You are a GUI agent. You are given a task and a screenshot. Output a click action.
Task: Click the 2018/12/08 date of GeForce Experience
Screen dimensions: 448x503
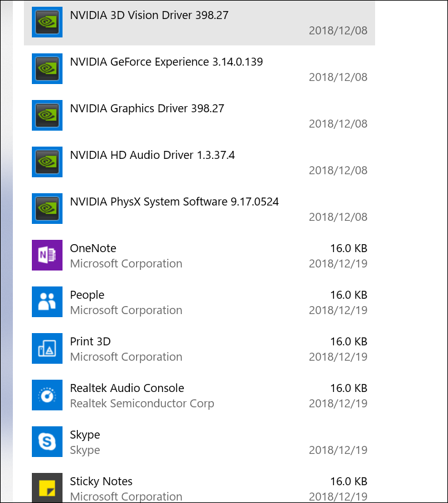click(x=338, y=77)
